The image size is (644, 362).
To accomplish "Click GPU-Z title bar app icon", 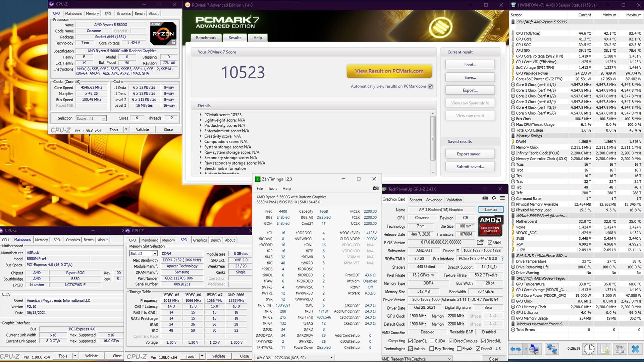I will tap(384, 189).
